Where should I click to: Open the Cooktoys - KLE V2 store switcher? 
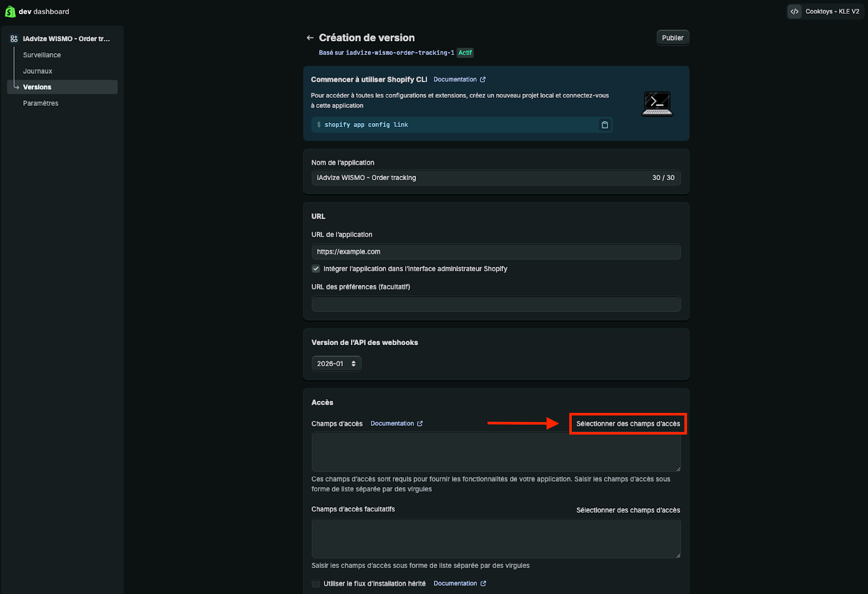coord(832,11)
